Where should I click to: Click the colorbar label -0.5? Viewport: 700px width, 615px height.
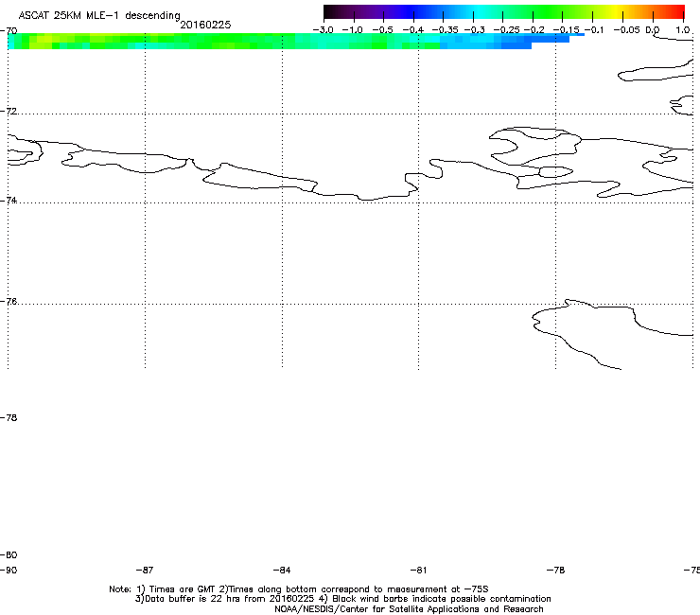[382, 30]
